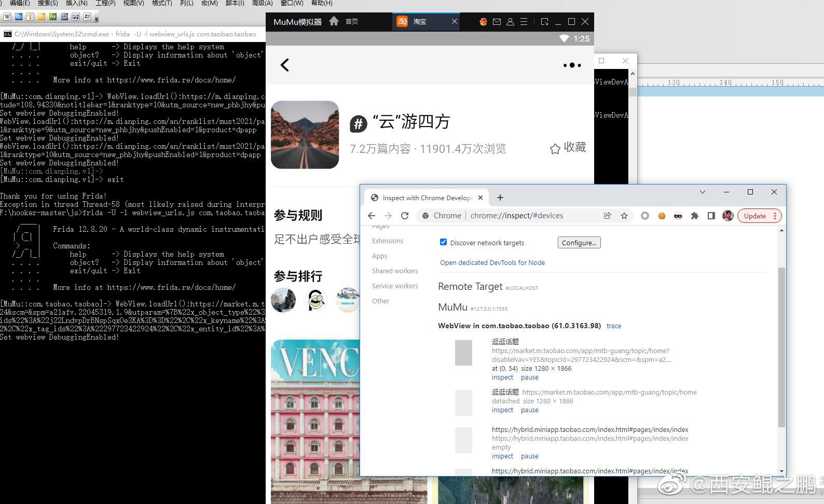This screenshot has width=824, height=504.
Task: Open the 编辑(E) menu in editor
Action: [20, 3]
